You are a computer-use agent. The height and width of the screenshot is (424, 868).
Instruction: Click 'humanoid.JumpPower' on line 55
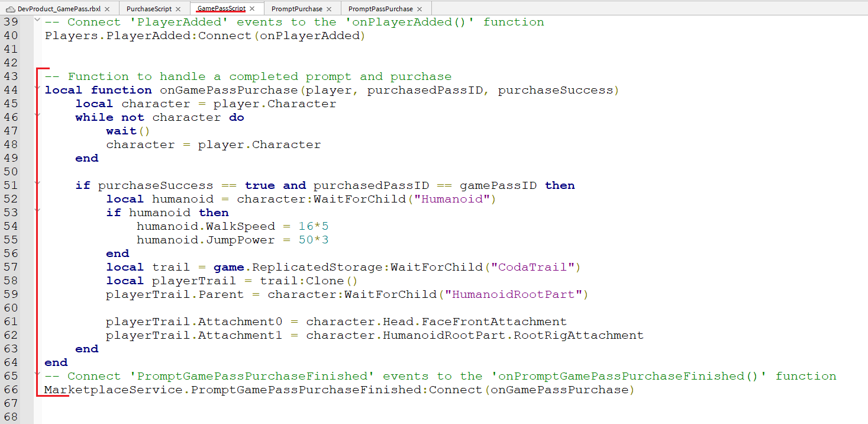[206, 240]
